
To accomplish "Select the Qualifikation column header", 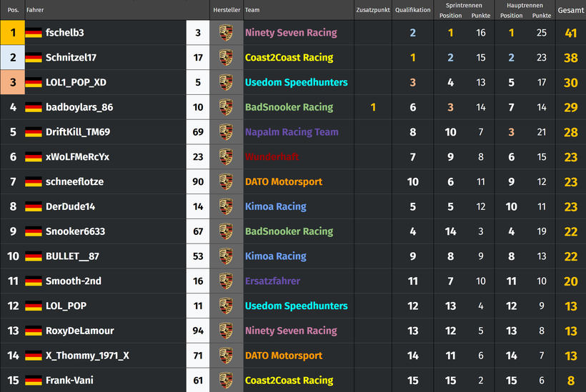I will tap(412, 10).
